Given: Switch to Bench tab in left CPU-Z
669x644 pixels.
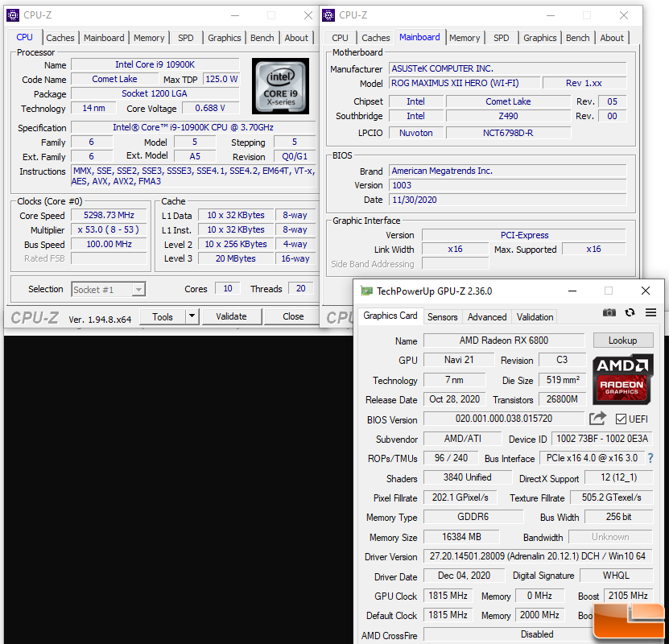Looking at the screenshot, I should coord(262,38).
